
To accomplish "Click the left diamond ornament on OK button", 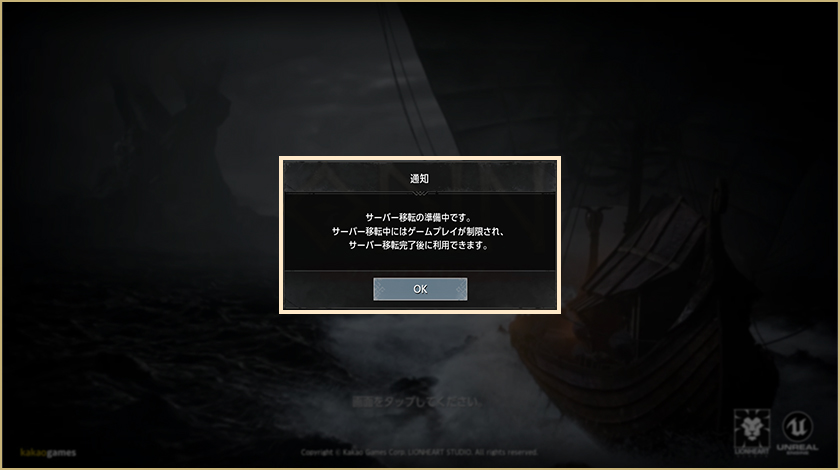I will click(x=380, y=289).
